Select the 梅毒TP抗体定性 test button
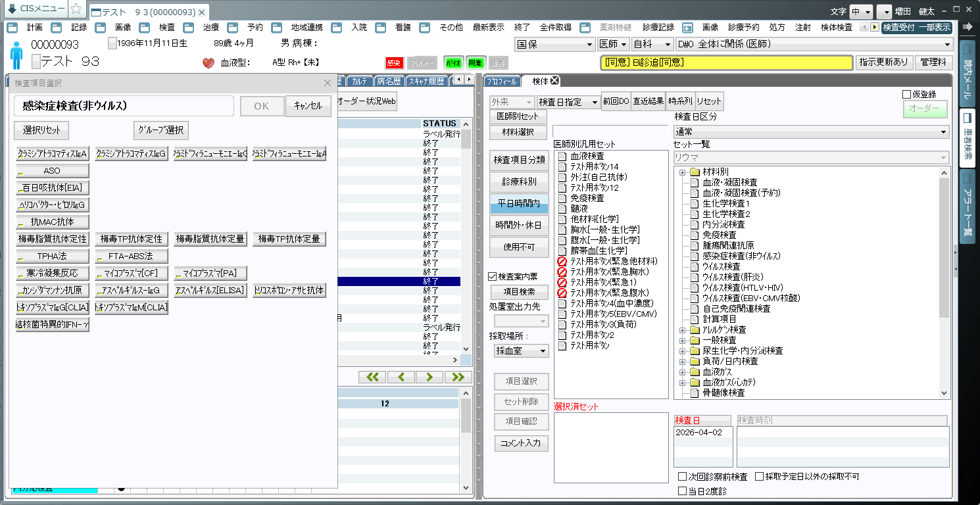The height and width of the screenshot is (505, 980). pos(132,239)
